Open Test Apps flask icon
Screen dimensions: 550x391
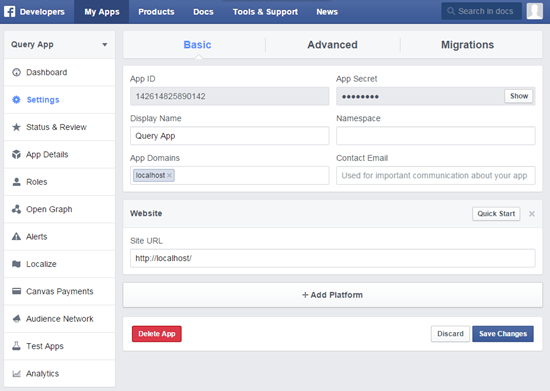(16, 346)
